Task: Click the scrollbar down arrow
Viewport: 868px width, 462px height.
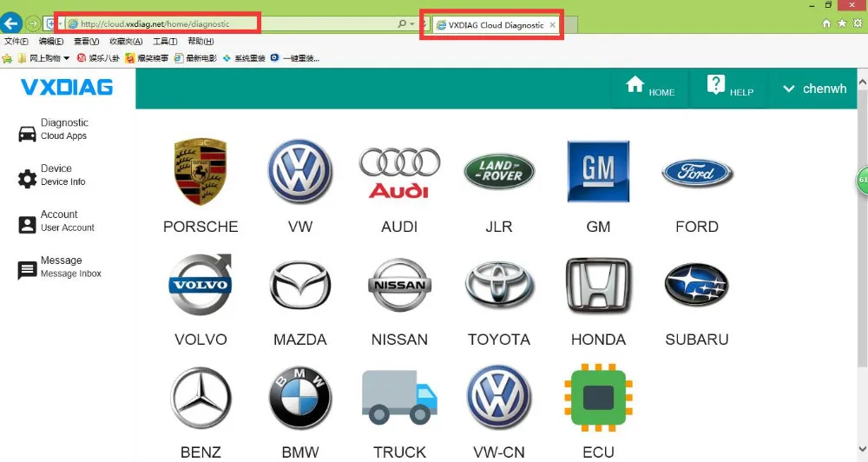Action: 863,449
